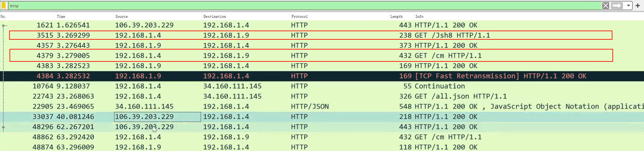Select packet 3515 GET /Jsh8 request
The width and height of the screenshot is (644, 151).
pyautogui.click(x=322, y=35)
